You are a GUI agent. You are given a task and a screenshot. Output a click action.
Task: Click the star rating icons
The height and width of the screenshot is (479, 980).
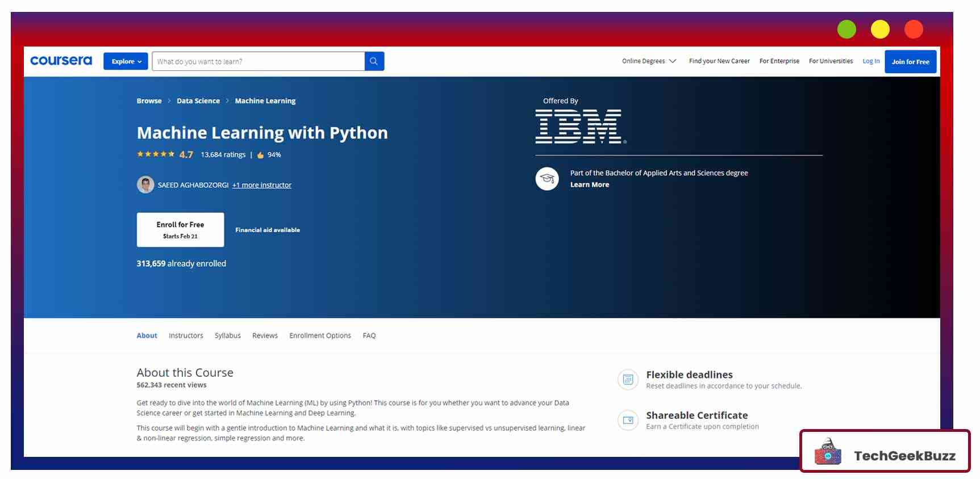click(156, 154)
